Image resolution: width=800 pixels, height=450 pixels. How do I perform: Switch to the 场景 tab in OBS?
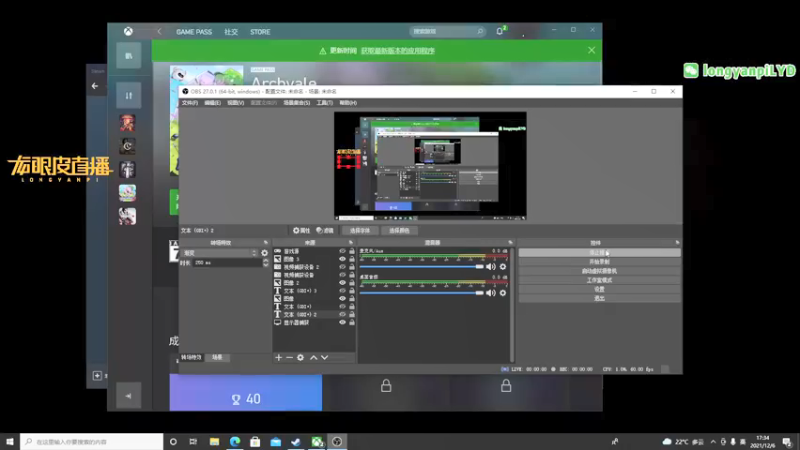point(217,358)
